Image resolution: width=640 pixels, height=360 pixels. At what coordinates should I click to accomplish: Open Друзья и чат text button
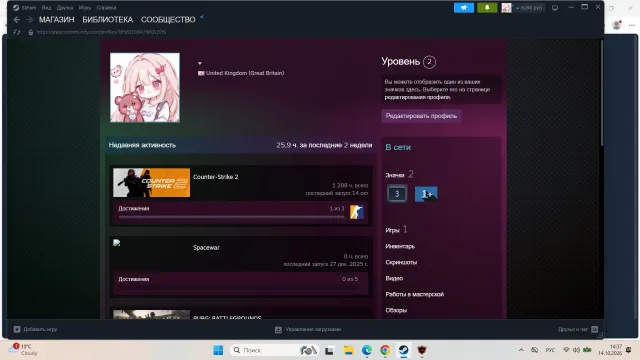(x=573, y=329)
